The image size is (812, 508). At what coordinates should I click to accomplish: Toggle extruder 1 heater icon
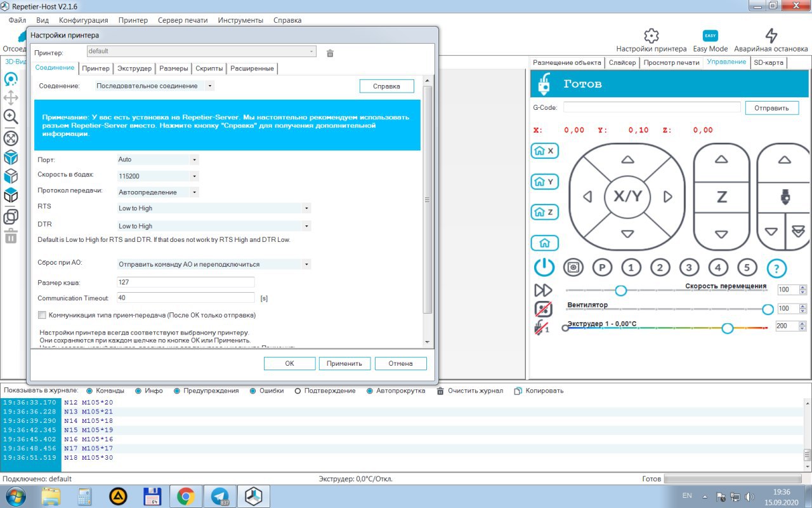(x=543, y=328)
